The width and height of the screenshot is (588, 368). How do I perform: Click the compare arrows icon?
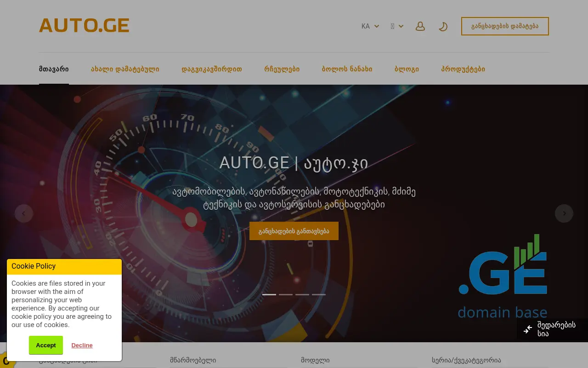(x=528, y=329)
